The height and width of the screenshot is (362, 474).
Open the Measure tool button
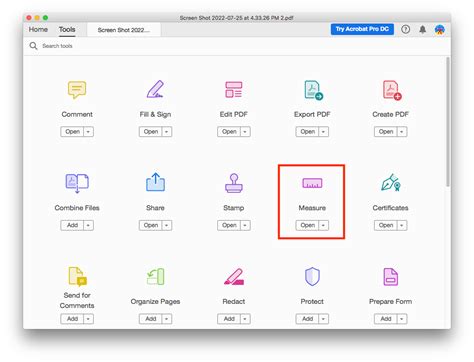click(307, 225)
